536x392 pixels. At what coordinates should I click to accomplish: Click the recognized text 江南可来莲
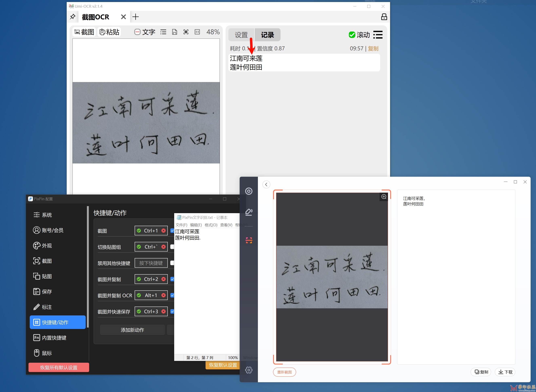[246, 58]
